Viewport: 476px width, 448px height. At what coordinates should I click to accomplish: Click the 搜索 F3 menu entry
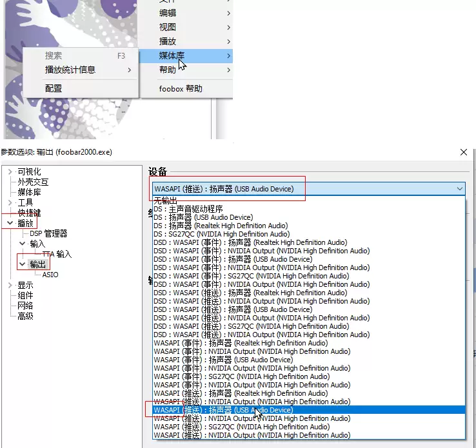81,55
